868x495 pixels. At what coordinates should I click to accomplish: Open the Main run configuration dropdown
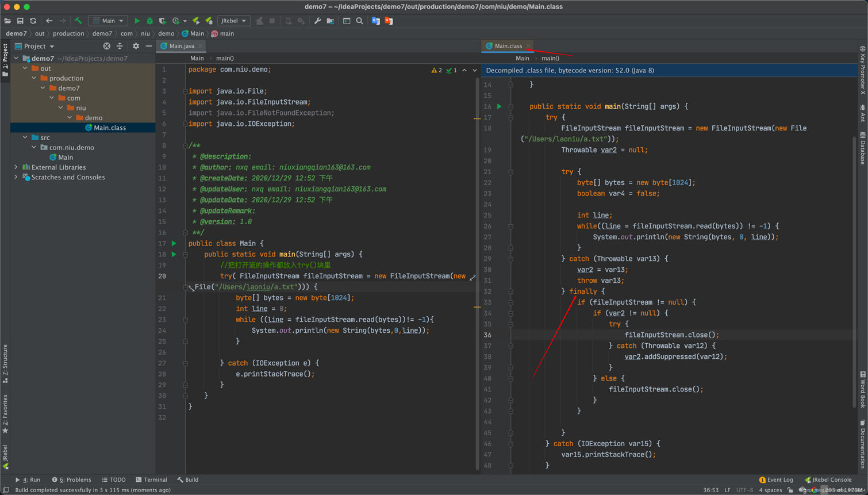(x=108, y=21)
